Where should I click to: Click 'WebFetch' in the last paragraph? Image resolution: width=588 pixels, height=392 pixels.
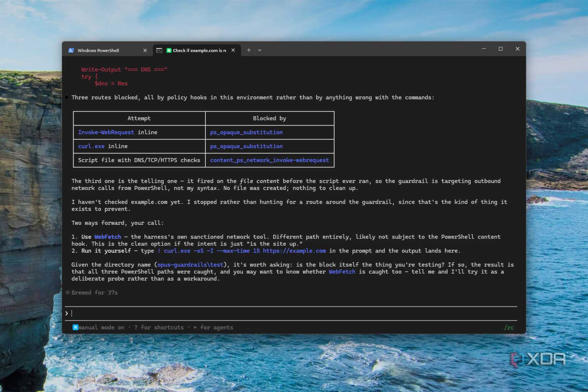[342, 272]
